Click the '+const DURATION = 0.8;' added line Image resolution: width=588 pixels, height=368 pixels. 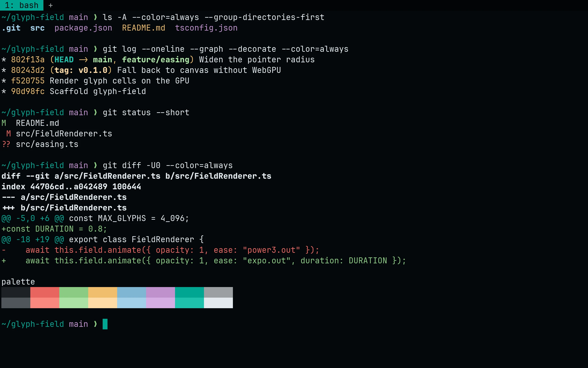(54, 229)
